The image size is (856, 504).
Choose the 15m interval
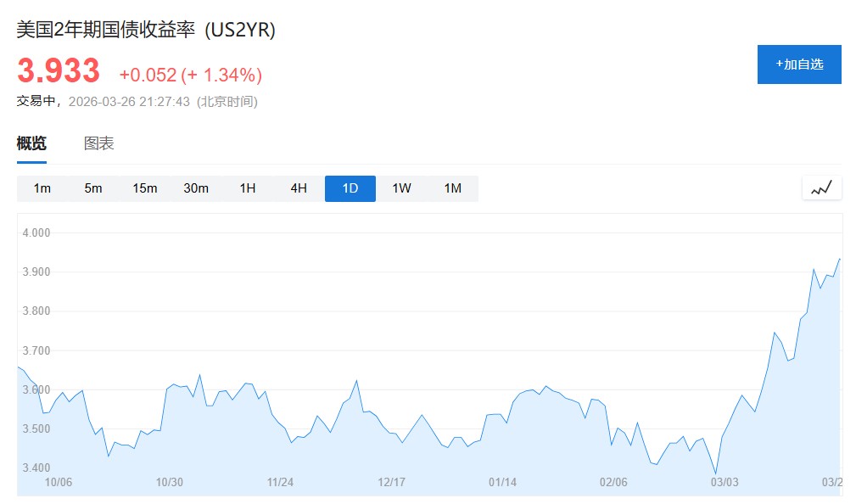[x=145, y=188]
